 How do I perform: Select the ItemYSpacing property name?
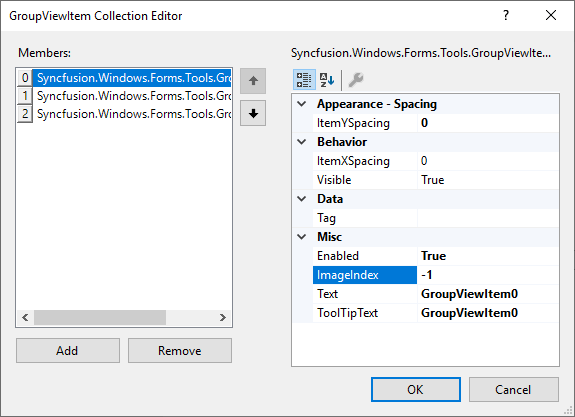point(365,123)
